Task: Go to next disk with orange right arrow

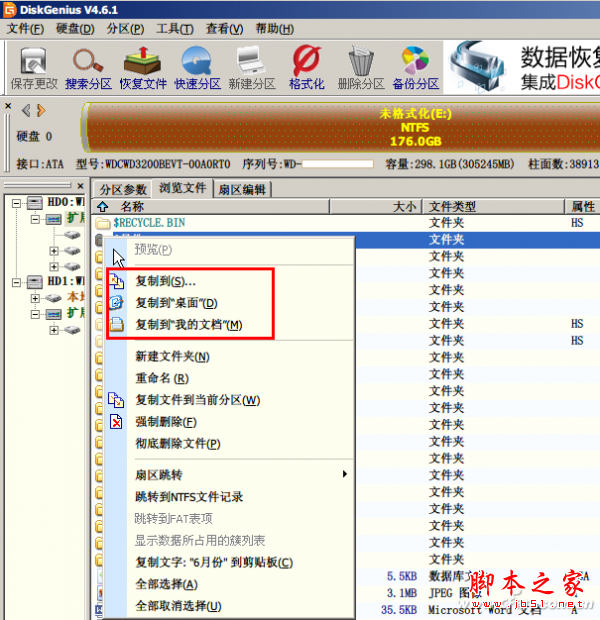Action: pyautogui.click(x=41, y=110)
